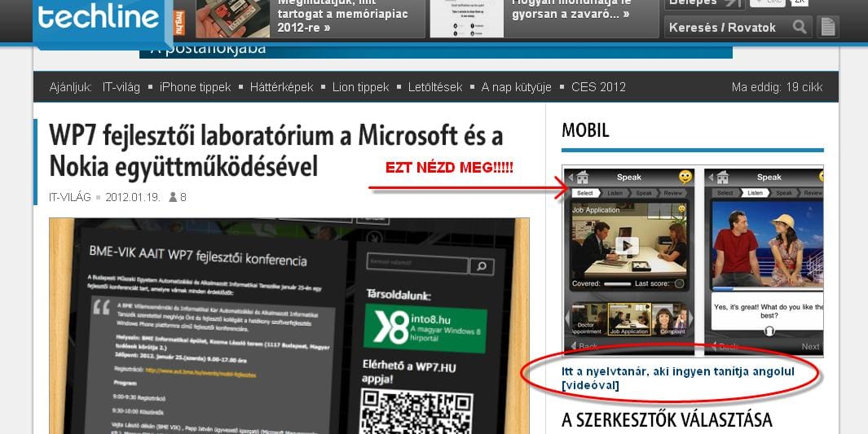Open Letöltések in the nav bar
This screenshot has width=868, height=434.
click(x=435, y=87)
